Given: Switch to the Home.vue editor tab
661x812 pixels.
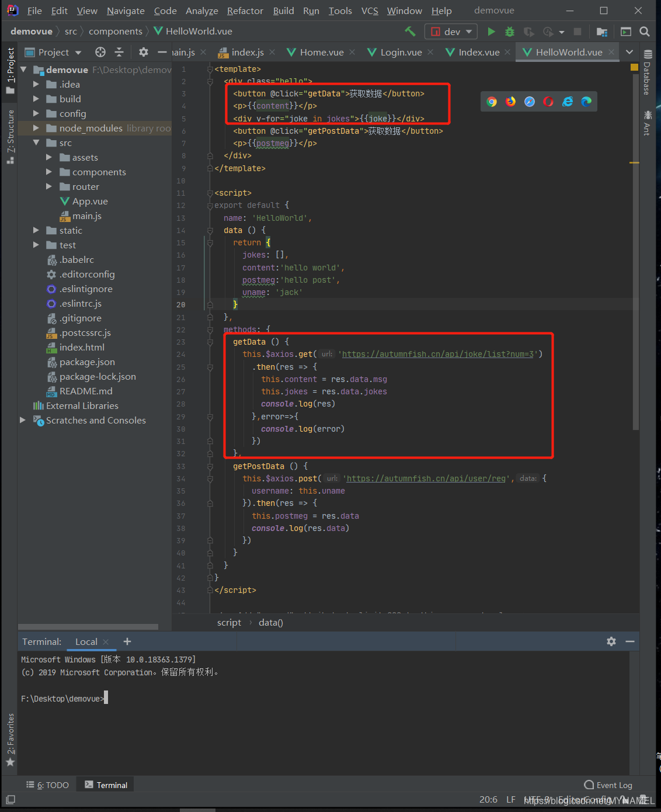Looking at the screenshot, I should click(x=322, y=52).
